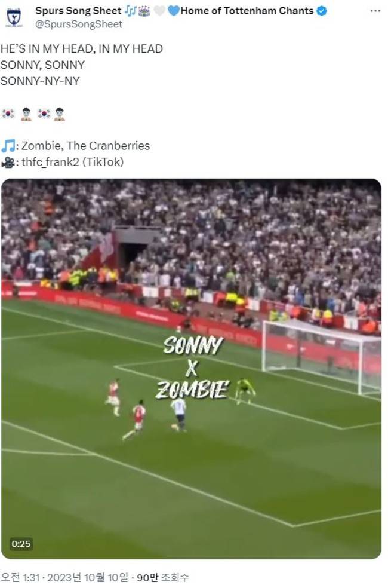This screenshot has width=388, height=588.
Task: Click the white heart emoji in name
Action: click(x=159, y=11)
